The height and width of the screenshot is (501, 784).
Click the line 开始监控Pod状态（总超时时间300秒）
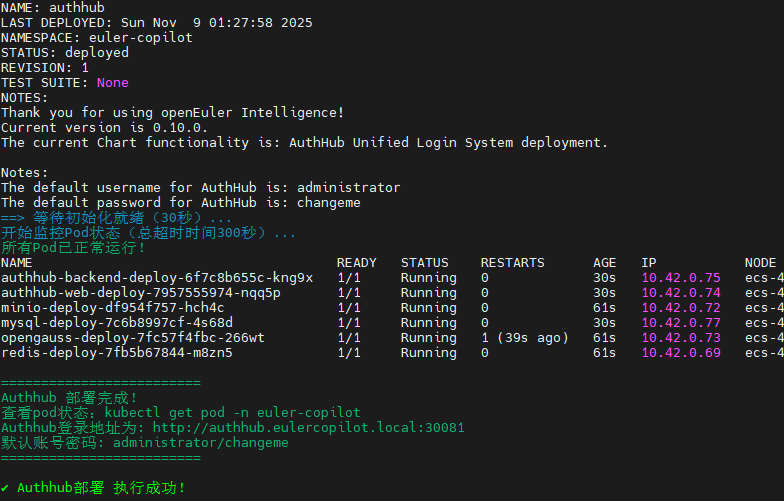point(148,233)
